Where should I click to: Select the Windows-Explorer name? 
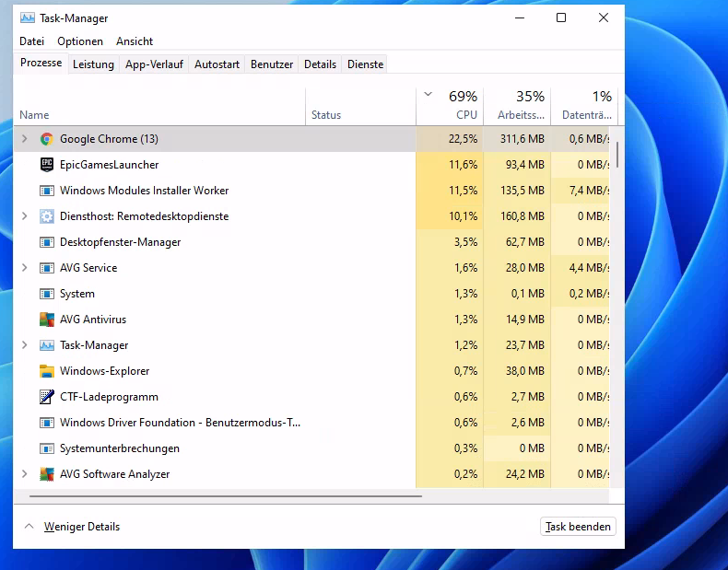coord(104,371)
